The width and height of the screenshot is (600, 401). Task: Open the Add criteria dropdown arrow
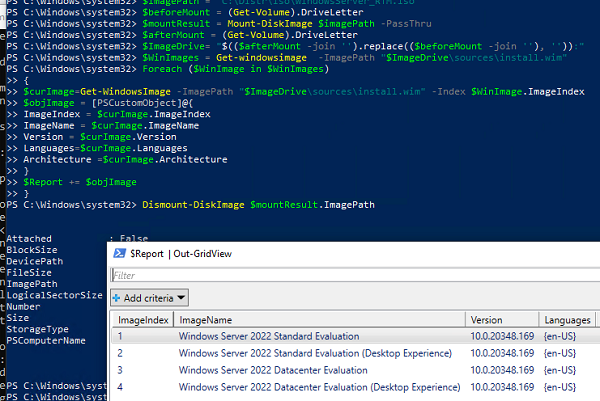pyautogui.click(x=183, y=298)
